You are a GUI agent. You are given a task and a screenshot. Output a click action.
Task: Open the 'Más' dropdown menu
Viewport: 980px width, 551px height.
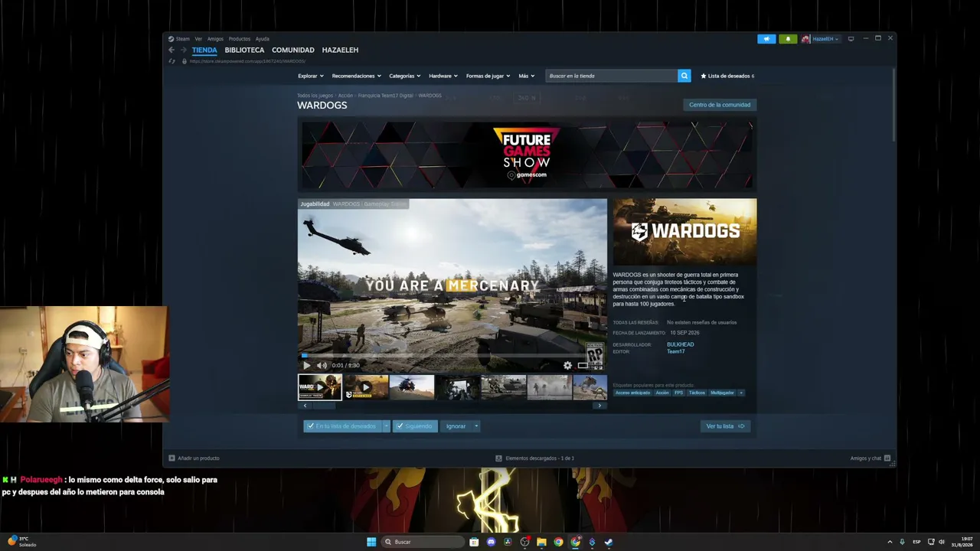527,76
